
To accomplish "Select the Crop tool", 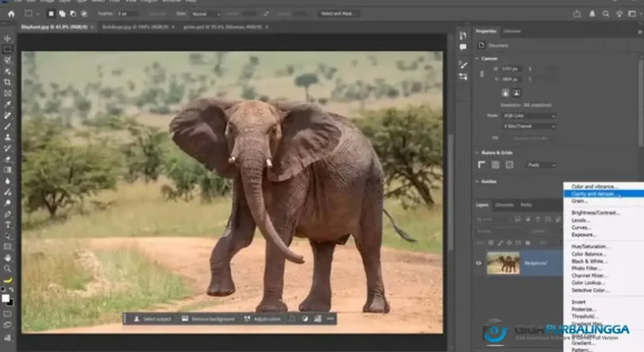I will tap(8, 82).
